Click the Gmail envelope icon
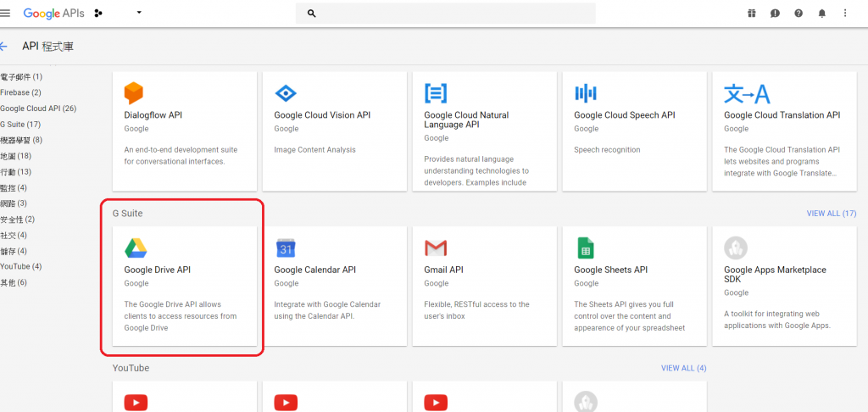The image size is (868, 412). coord(436,248)
